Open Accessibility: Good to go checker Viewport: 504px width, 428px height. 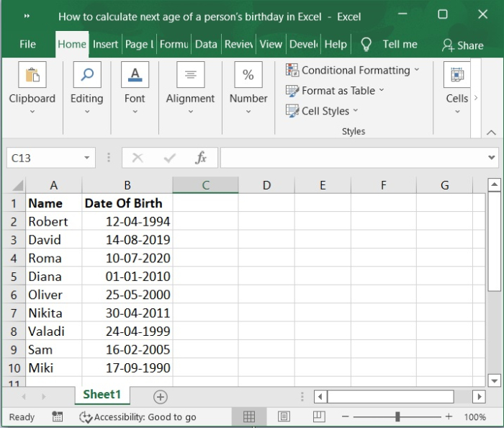tap(138, 416)
